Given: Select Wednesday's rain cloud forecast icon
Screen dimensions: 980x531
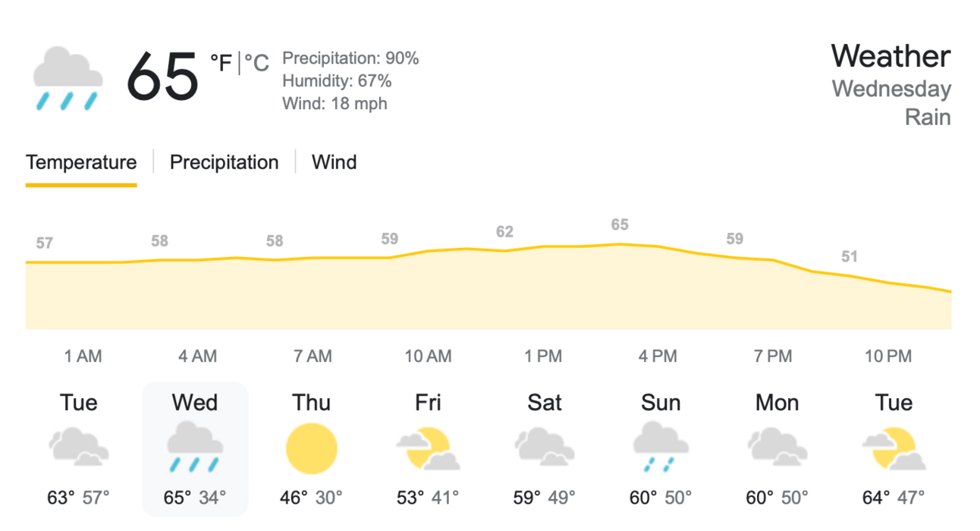Looking at the screenshot, I should [x=195, y=448].
